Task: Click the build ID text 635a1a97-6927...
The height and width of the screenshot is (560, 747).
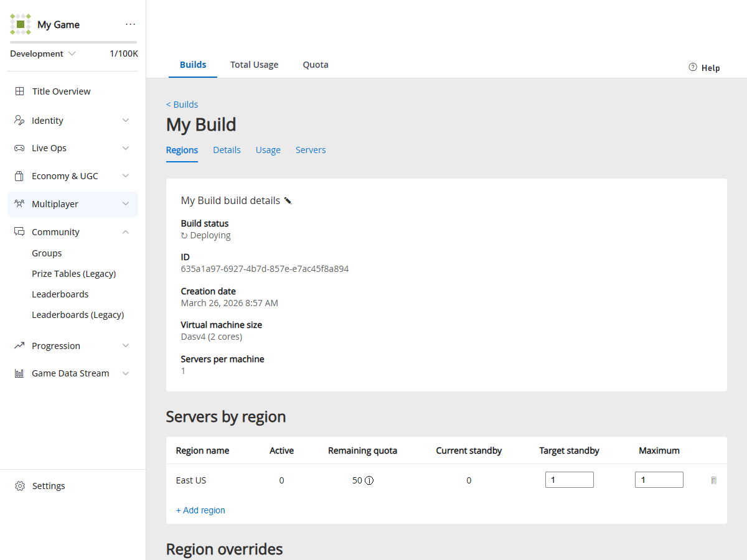Action: (x=265, y=269)
